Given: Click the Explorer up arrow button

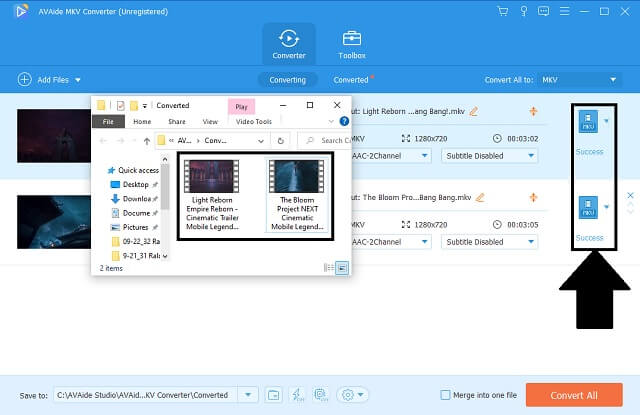Looking at the screenshot, I should [147, 141].
